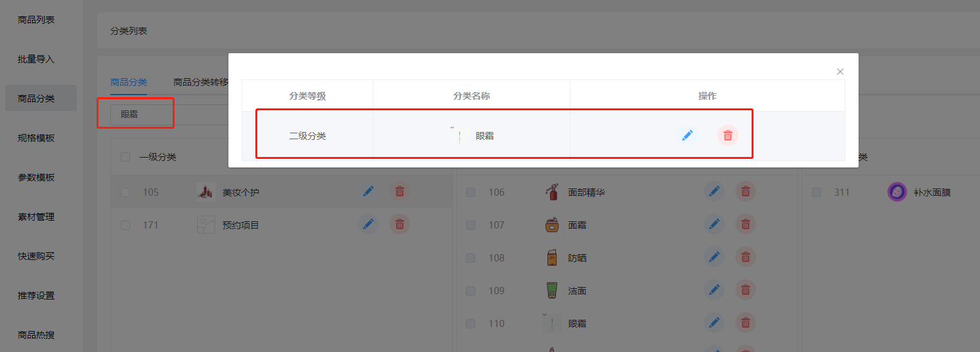Open 规格模板 in the sidebar
The height and width of the screenshot is (352, 980).
pyautogui.click(x=36, y=138)
